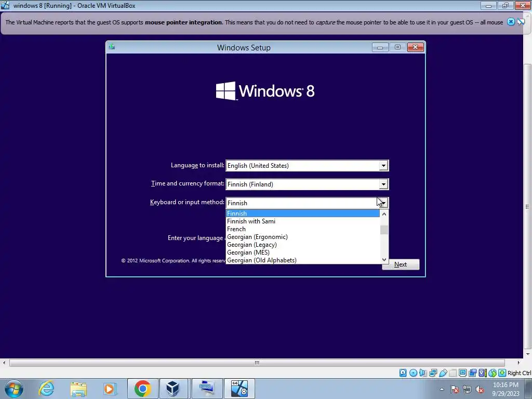
Task: Click the recording indicator icon
Action: [472, 373]
